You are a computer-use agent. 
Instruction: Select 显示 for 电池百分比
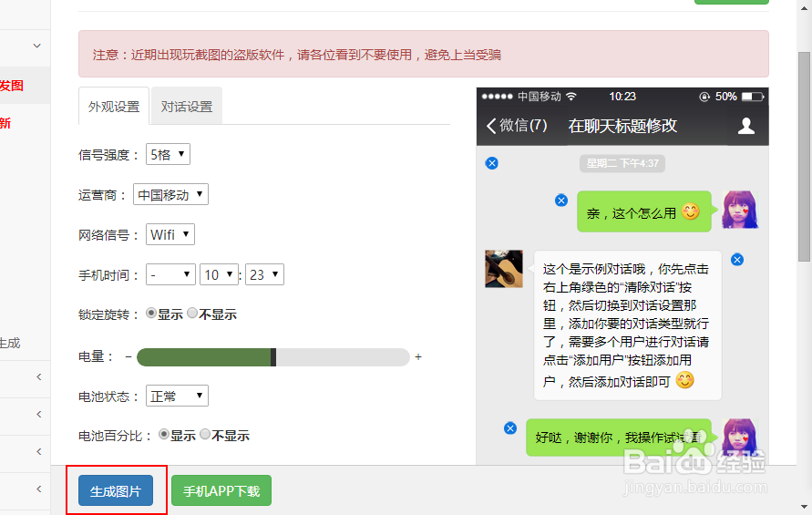click(x=164, y=434)
